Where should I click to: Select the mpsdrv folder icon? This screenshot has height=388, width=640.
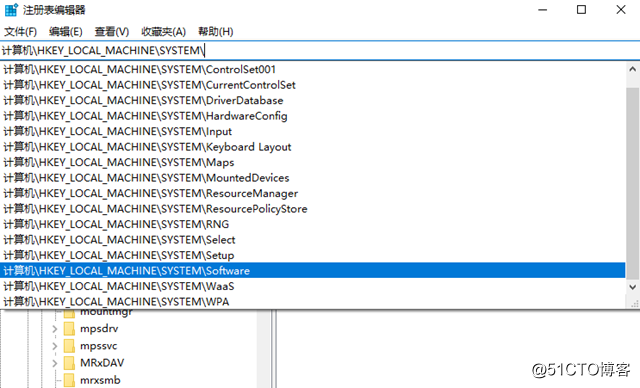pyautogui.click(x=69, y=329)
